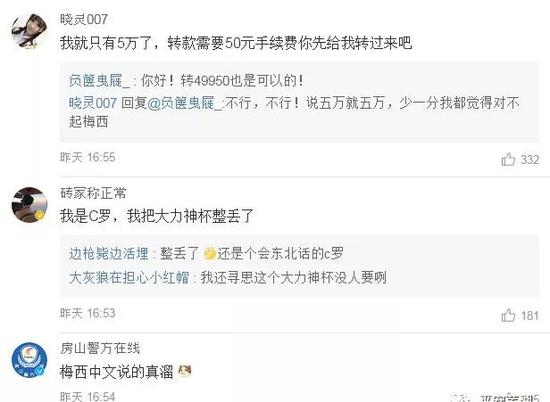The width and height of the screenshot is (550, 402).
Task: Click the doge emoji after 梅西中文说的真溜
Action: tap(185, 370)
